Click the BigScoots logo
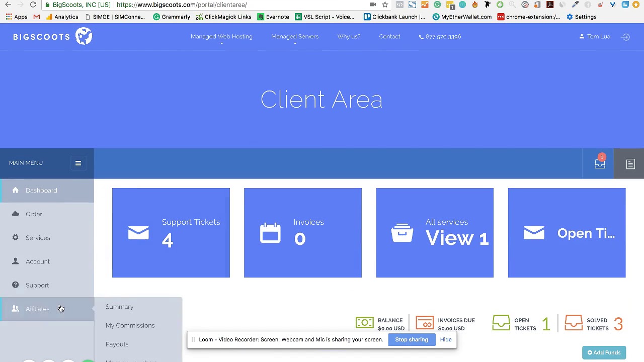Viewport: 644px width, 362px height. pyautogui.click(x=53, y=36)
